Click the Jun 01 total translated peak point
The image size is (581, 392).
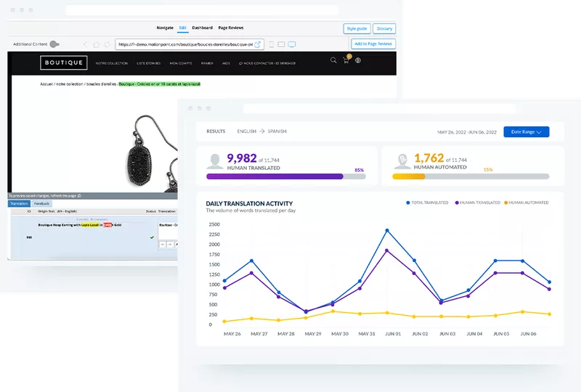click(x=387, y=230)
